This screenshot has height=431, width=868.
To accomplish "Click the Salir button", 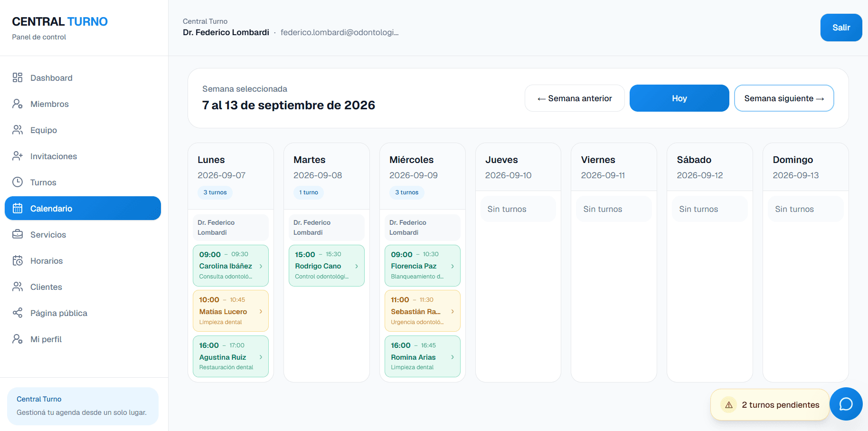I will (x=841, y=28).
